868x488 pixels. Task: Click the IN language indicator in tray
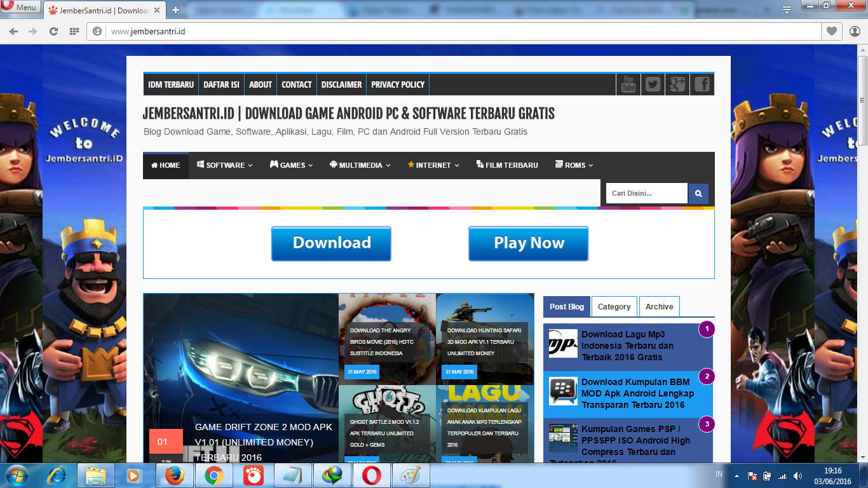click(x=719, y=474)
